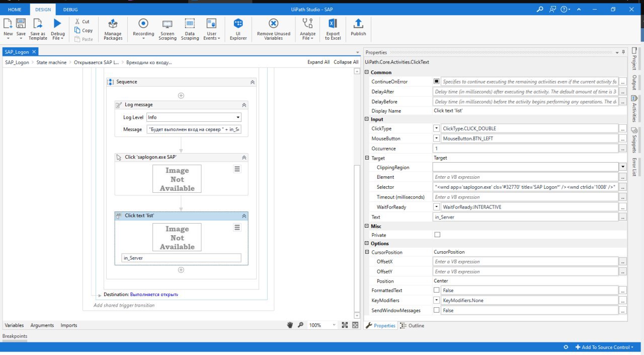Image resolution: width=644 pixels, height=355 pixels.
Task: Click Add To Source Control
Action: tap(604, 347)
